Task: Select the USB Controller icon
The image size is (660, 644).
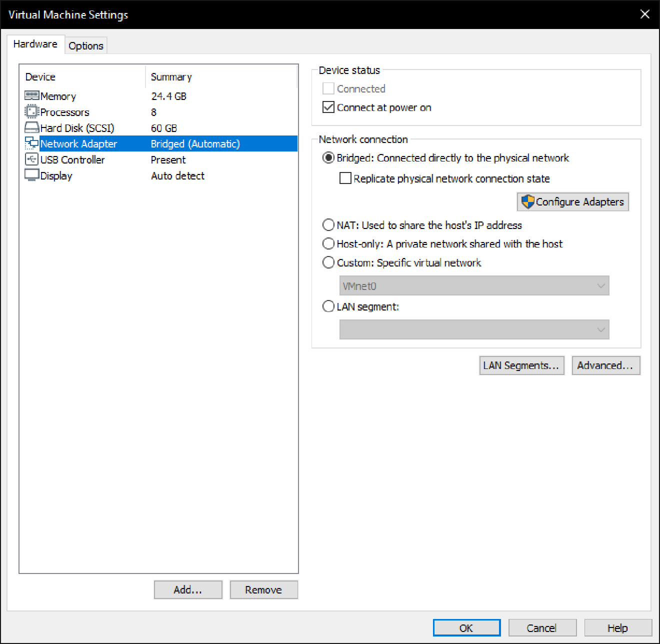Action: 31,159
